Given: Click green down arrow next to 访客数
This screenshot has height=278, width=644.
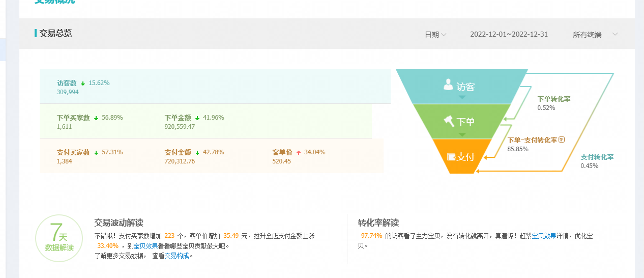Looking at the screenshot, I should 83,83.
